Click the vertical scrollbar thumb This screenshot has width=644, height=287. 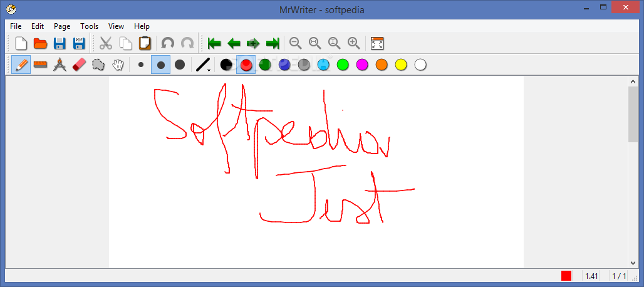[x=633, y=114]
